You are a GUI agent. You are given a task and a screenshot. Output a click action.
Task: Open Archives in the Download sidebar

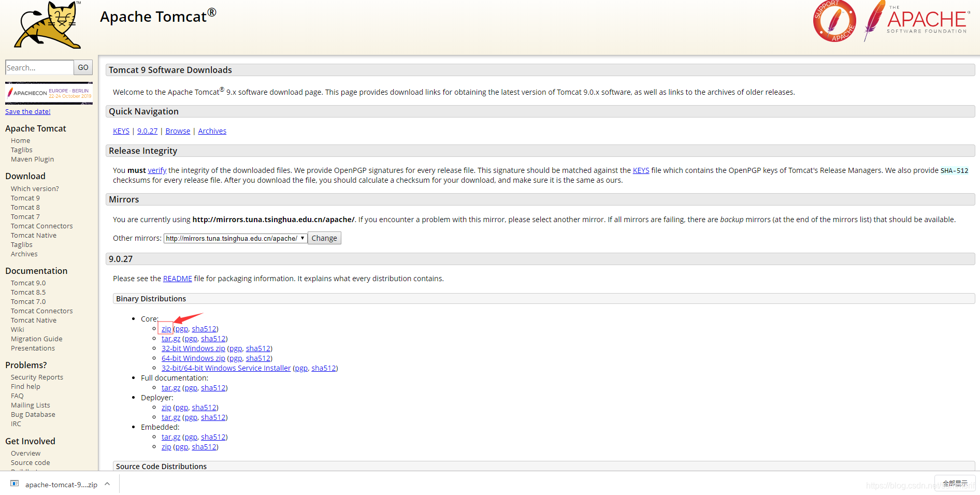point(24,254)
